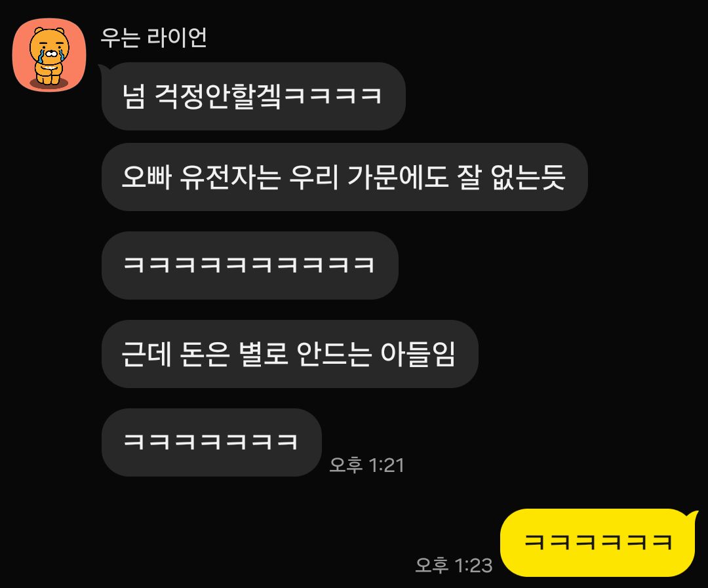Open the crying Ryan profile picture
708x588 pixels.
click(x=49, y=54)
